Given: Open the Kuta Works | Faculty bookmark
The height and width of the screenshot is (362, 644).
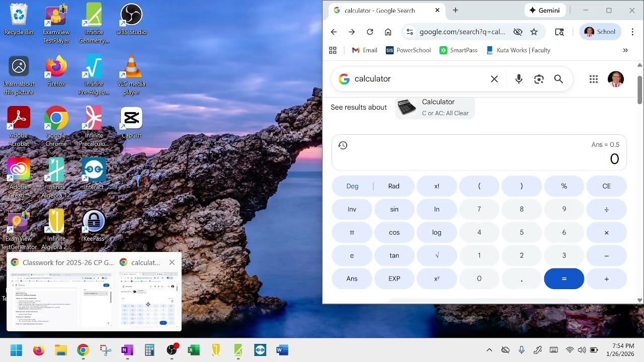Looking at the screenshot, I should point(518,50).
